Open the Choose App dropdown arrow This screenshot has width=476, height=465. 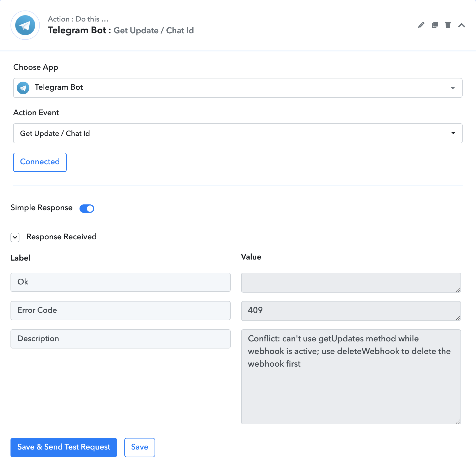[453, 88]
